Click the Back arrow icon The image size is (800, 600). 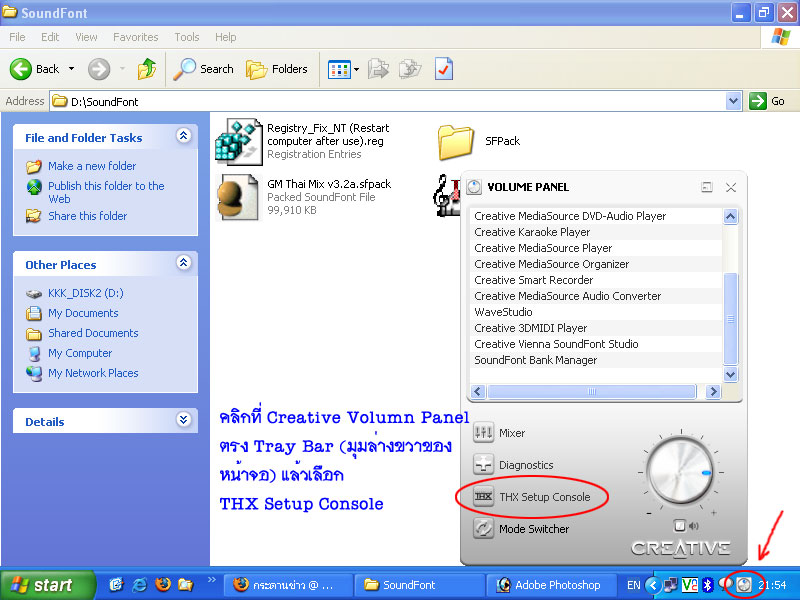click(x=21, y=69)
